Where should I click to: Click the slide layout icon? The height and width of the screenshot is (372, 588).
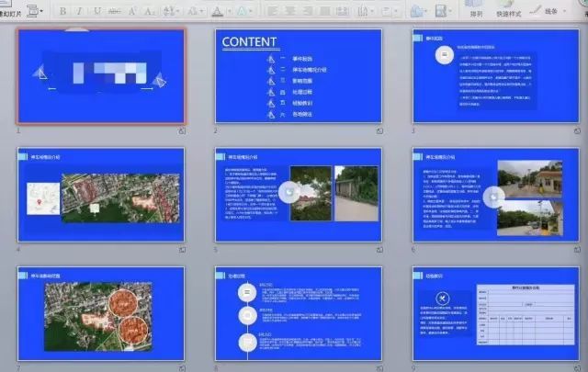pyautogui.click(x=33, y=10)
